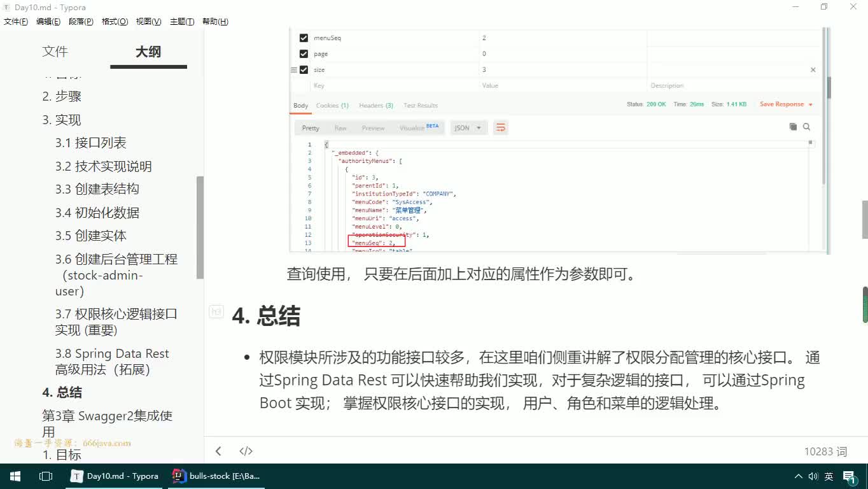
Task: Switch sidebar to 文件 tab
Action: point(55,52)
